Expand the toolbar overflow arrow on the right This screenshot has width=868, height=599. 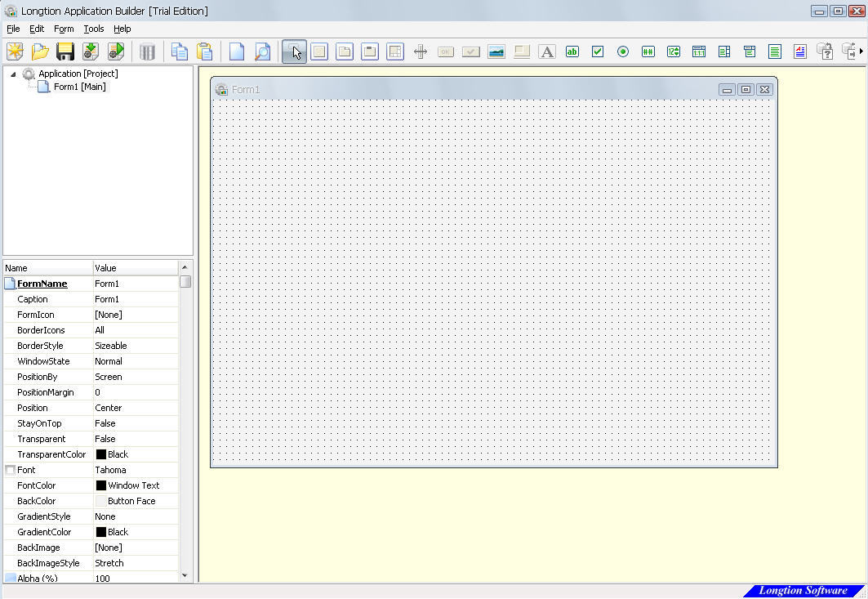(862, 51)
